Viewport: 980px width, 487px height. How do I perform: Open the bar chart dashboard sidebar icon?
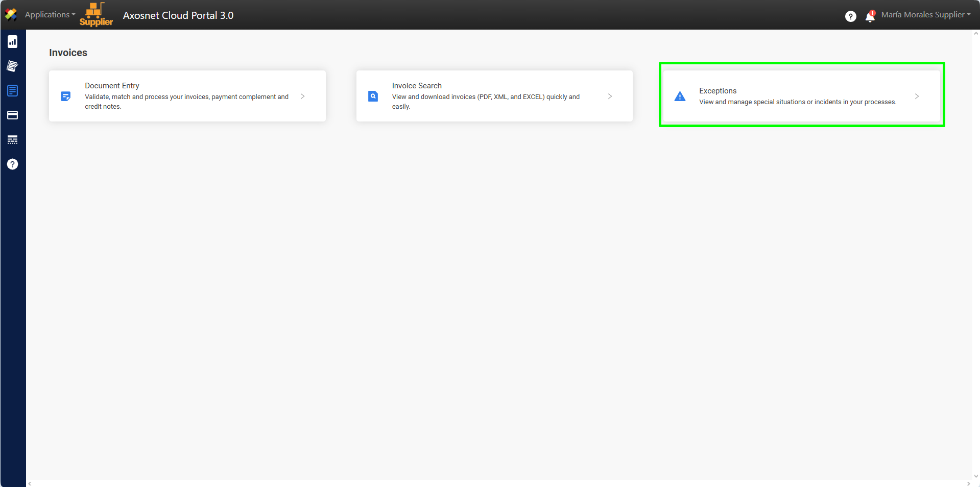13,42
